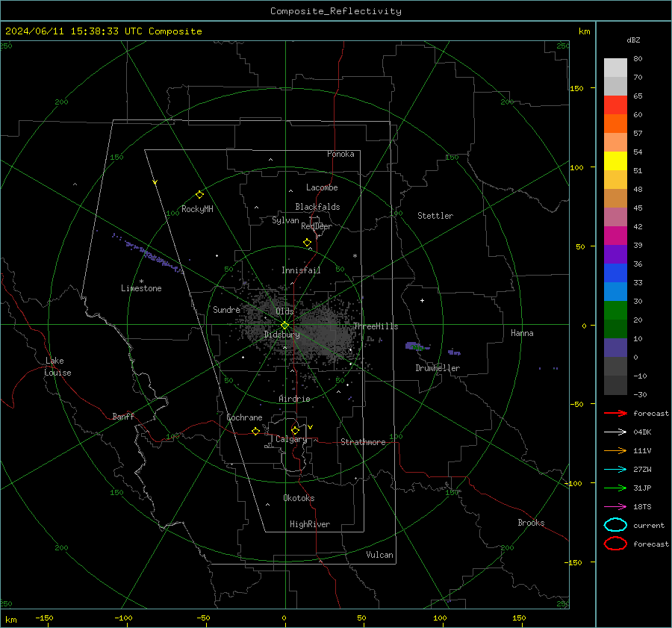Click the cyan 'current' ellipse icon
Image resolution: width=672 pixels, height=628 pixels.
pyautogui.click(x=615, y=525)
